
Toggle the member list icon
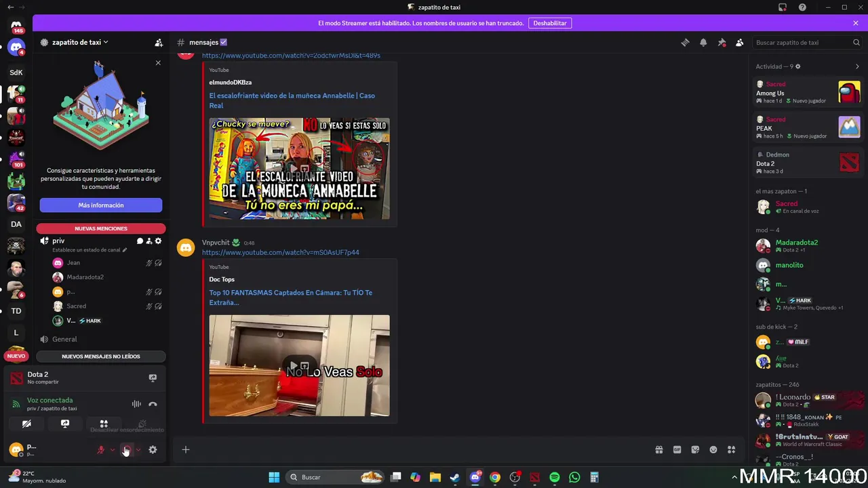(740, 42)
